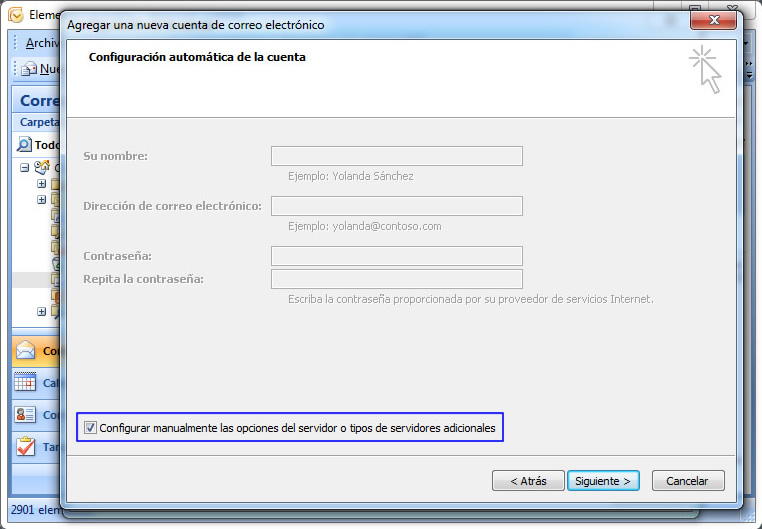Expand the first subfolder in folder tree
This screenshot has width=762, height=529.
pos(41,184)
